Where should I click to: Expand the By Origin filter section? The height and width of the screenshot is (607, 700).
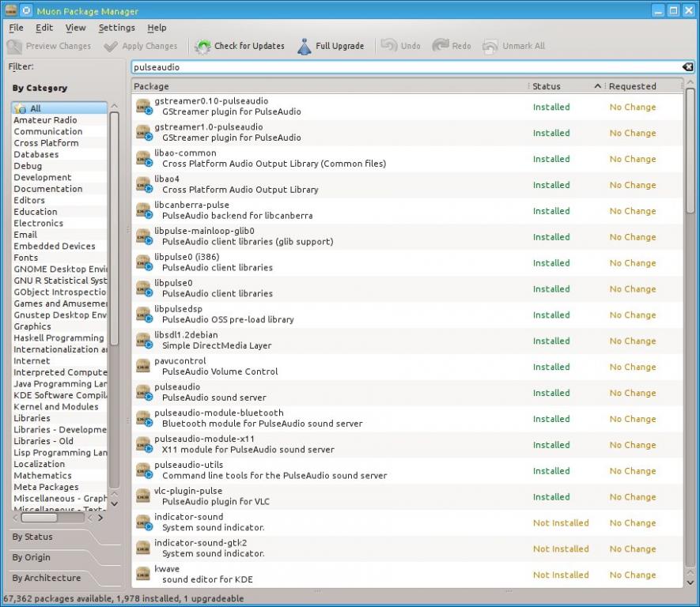32,557
